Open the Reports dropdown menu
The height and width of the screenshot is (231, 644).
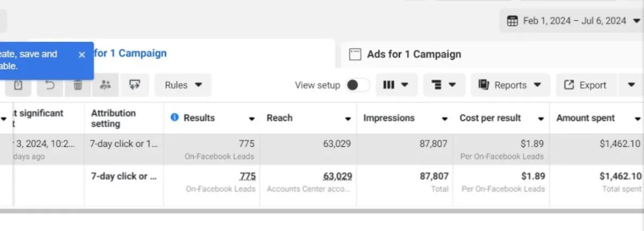coord(510,85)
